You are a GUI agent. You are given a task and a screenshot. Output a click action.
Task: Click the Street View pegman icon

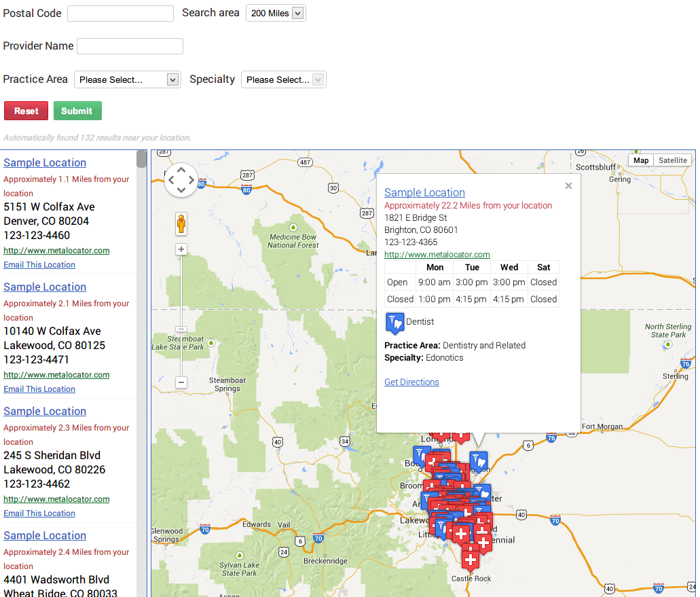[181, 223]
